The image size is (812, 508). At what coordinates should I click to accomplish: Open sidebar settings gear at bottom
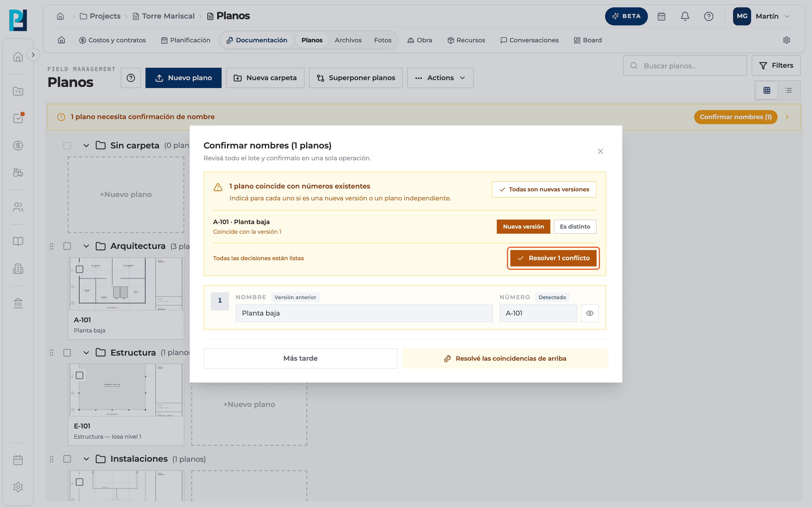tap(18, 487)
